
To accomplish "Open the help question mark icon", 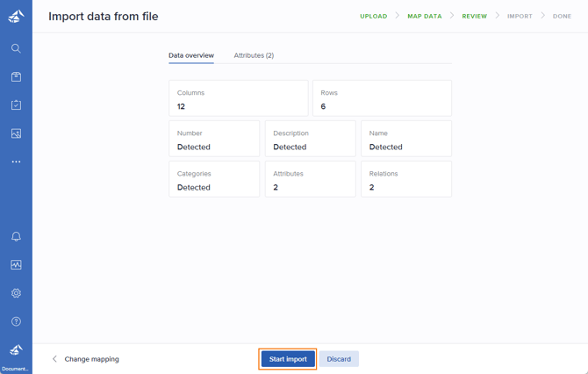I will tap(16, 321).
